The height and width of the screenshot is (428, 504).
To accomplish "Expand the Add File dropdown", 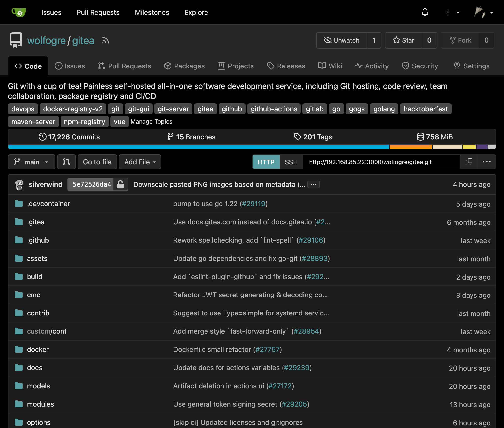I will tap(140, 162).
